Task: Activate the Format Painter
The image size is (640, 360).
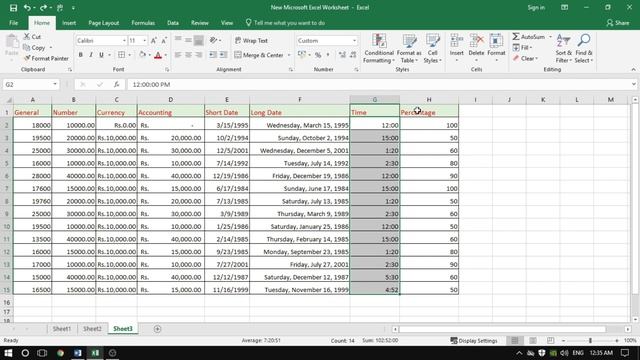Action: point(46,58)
